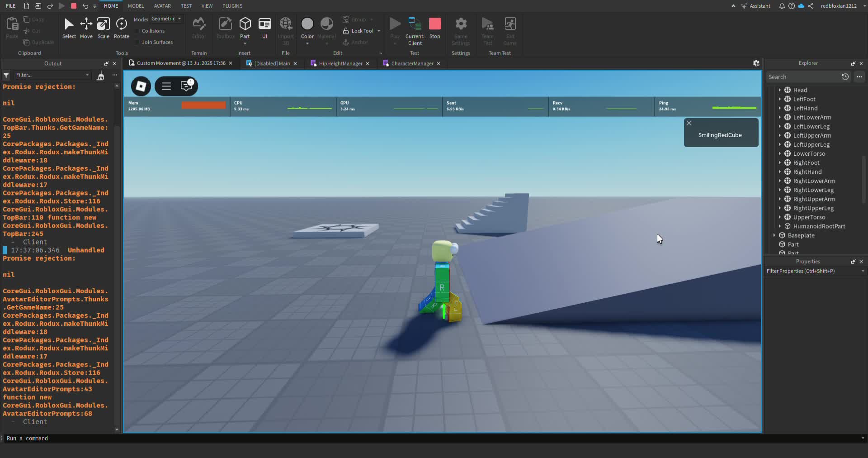
Task: Select the Move tool
Action: (86, 28)
